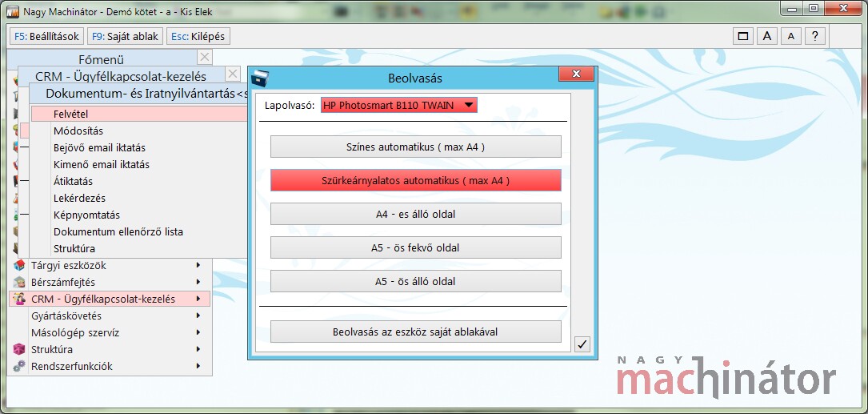The image size is (868, 414).
Task: Open Bérszámfejtés main menu item
Action: 110,282
